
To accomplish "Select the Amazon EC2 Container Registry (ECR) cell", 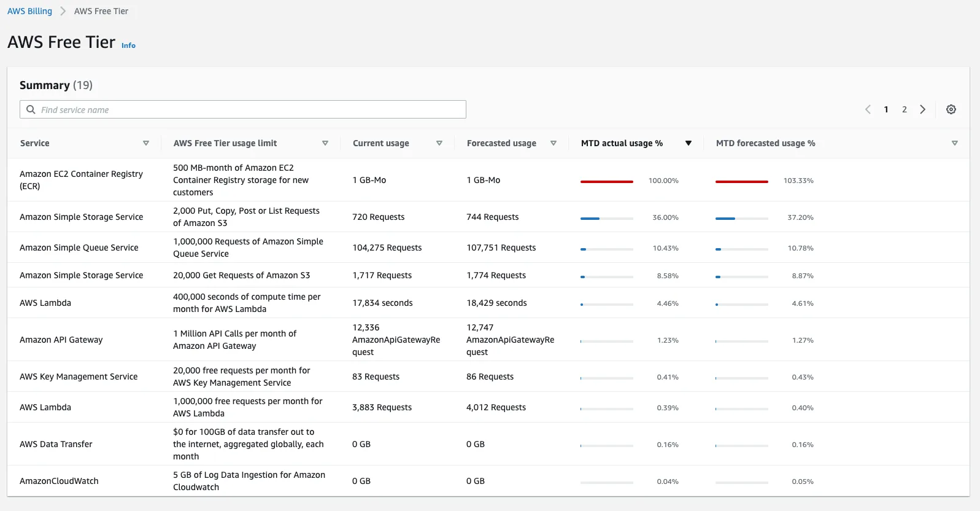I will pos(81,180).
